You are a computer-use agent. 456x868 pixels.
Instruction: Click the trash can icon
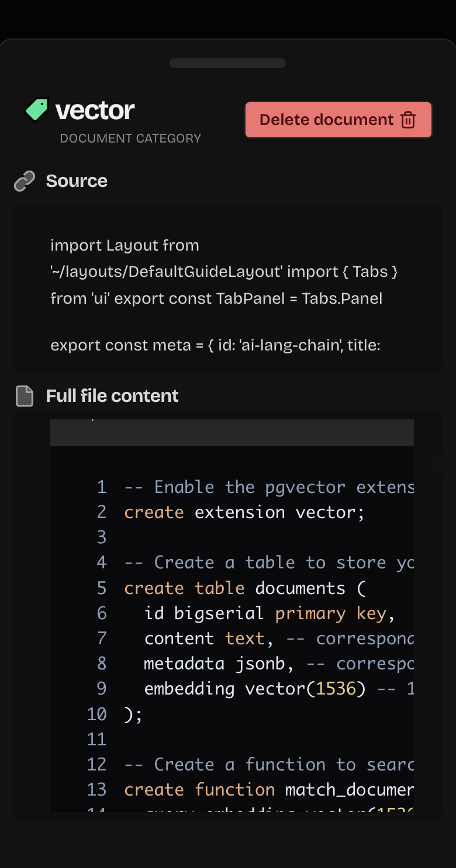[x=408, y=120]
